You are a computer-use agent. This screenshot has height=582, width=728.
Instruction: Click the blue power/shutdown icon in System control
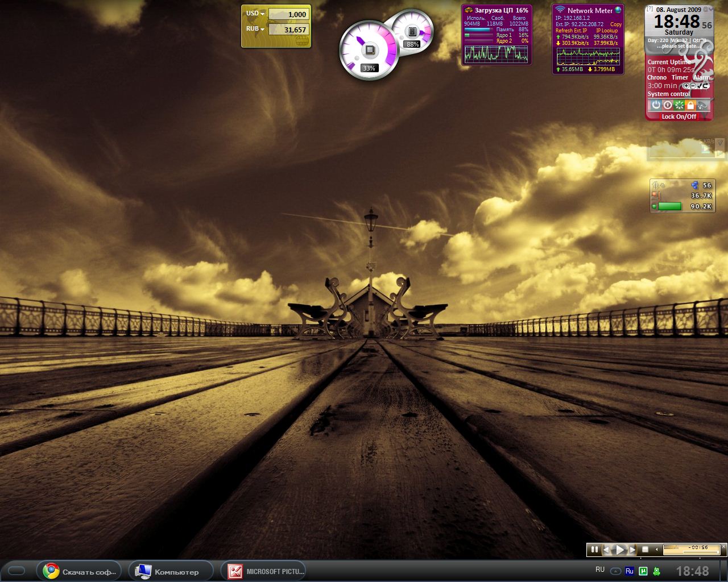[x=656, y=105]
